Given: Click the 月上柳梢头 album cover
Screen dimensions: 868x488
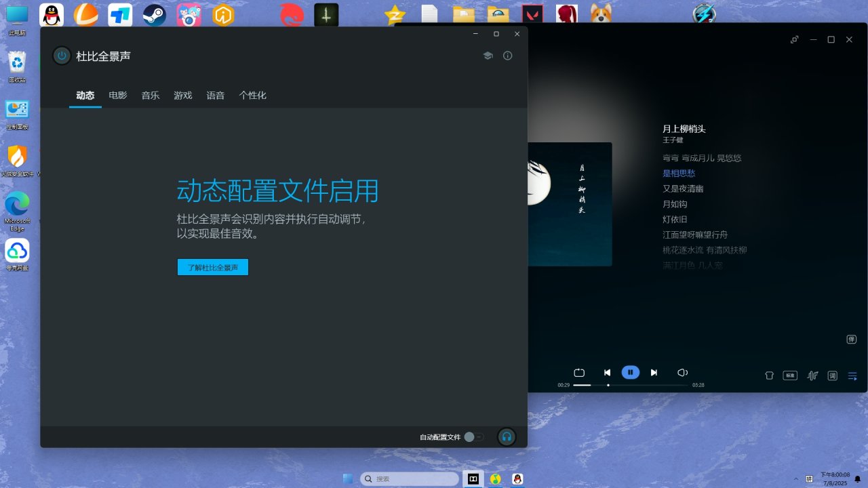Looking at the screenshot, I should coord(570,204).
